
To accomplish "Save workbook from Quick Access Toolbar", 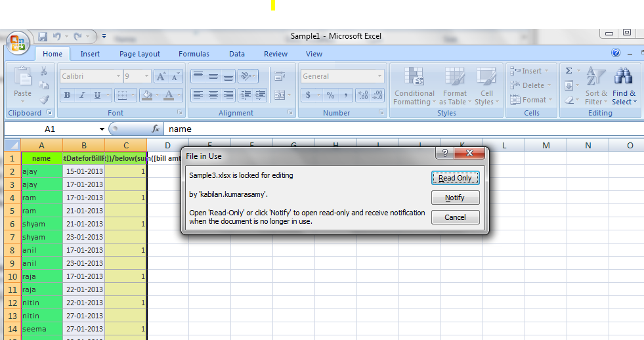I will click(43, 37).
